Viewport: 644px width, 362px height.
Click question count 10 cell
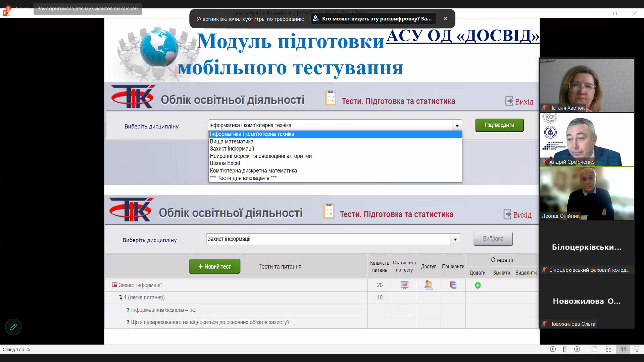pos(380,297)
